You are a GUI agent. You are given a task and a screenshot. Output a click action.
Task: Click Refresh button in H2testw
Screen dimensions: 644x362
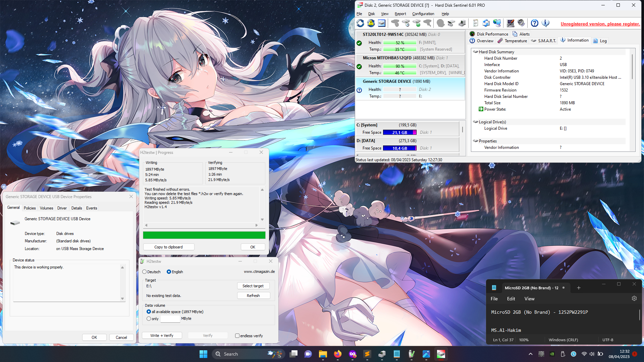(253, 296)
